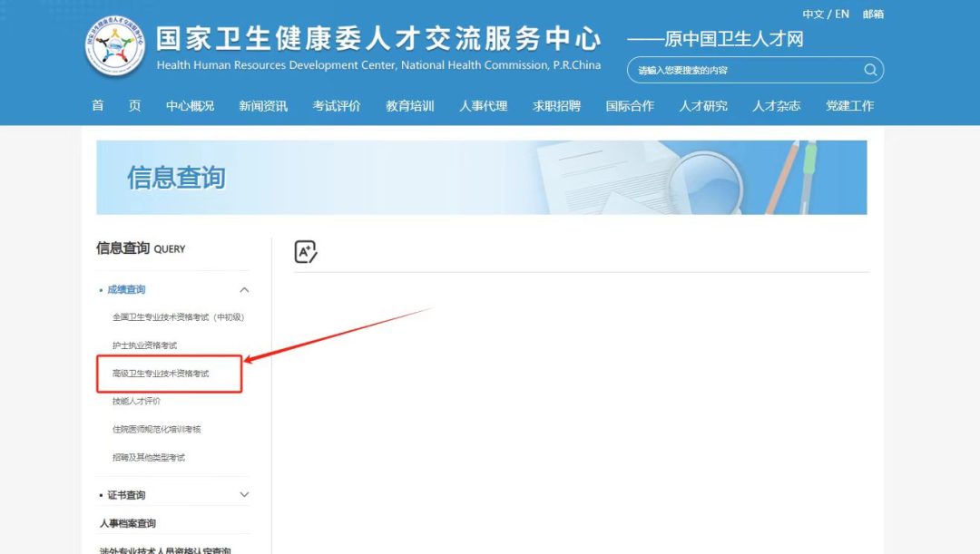
Task: Open the 新闻资讯 navigation menu
Action: pyautogui.click(x=263, y=106)
